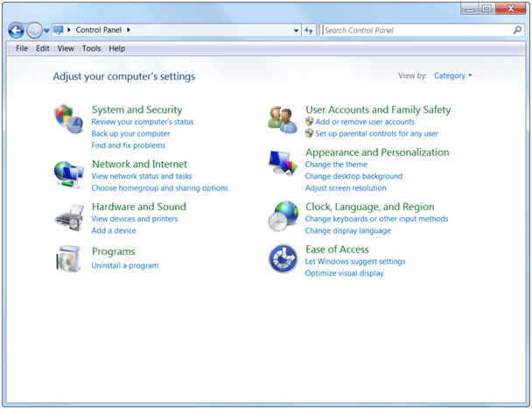Click the Control Panel breadcrumb text
532x409 pixels.
[98, 30]
